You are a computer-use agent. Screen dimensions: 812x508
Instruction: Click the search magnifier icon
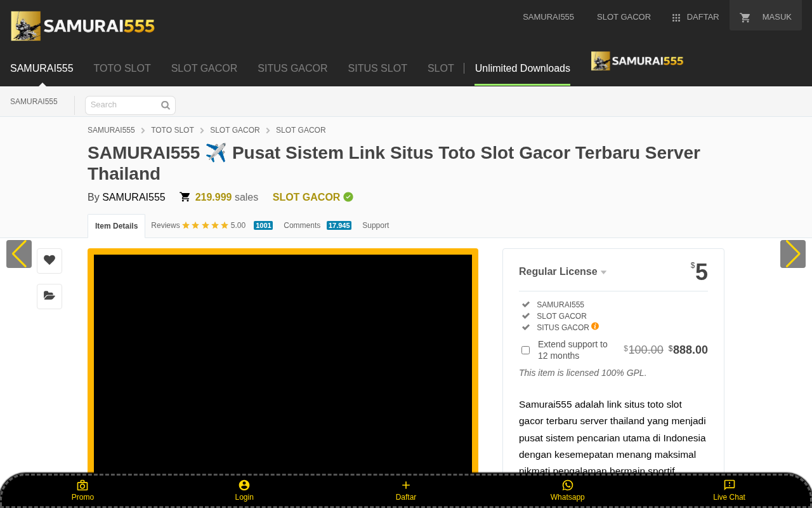[x=166, y=105]
